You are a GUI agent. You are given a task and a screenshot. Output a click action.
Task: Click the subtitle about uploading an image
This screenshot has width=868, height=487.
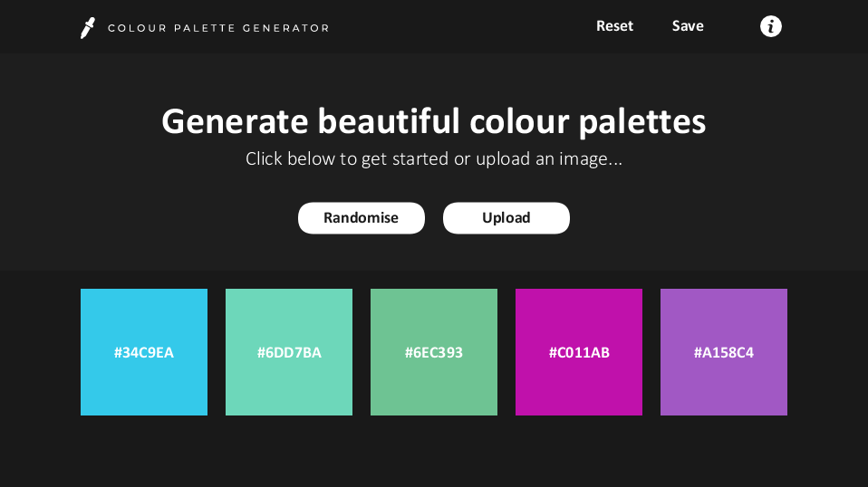pyautogui.click(x=434, y=159)
